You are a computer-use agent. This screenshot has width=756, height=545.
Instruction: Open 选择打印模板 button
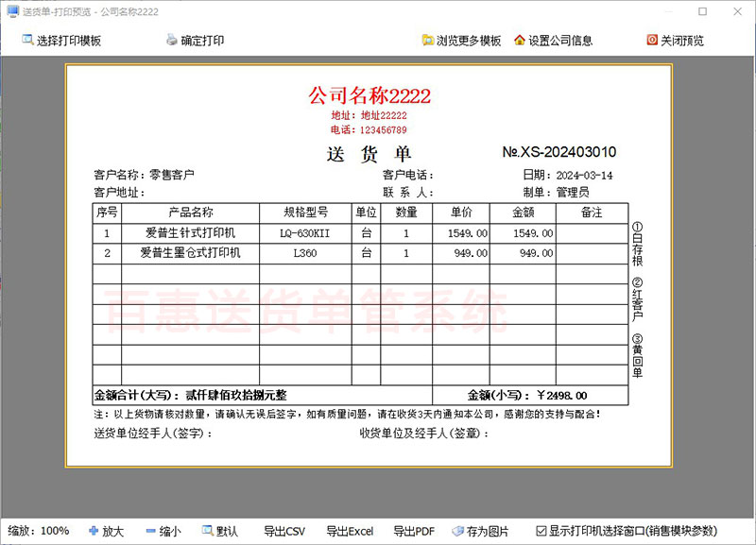pos(61,41)
